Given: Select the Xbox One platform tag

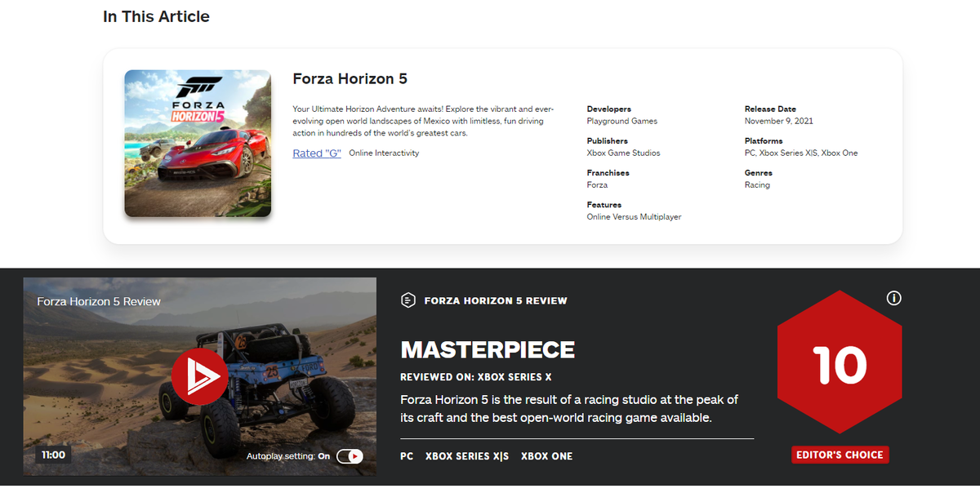Looking at the screenshot, I should pyautogui.click(x=546, y=456).
